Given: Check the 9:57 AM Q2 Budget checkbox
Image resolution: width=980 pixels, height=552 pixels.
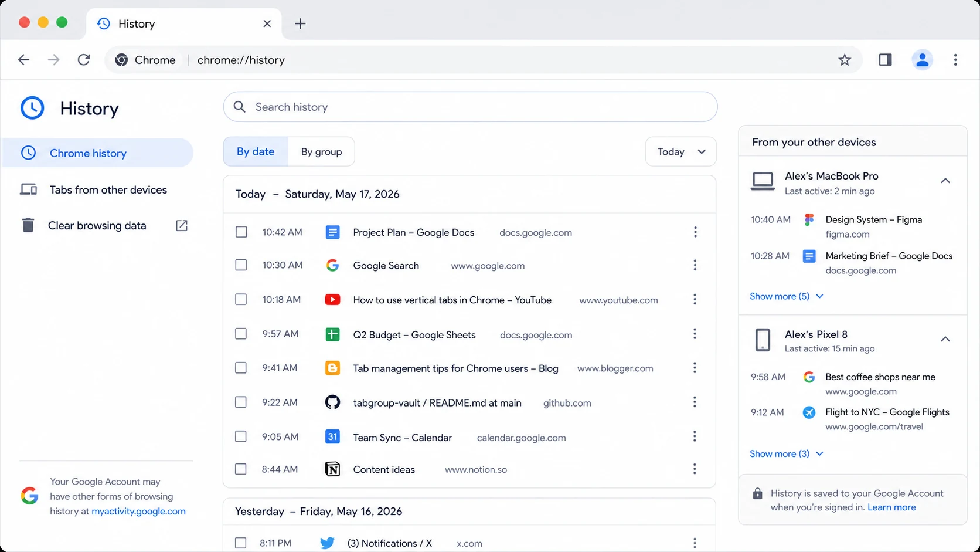Looking at the screenshot, I should coord(241,334).
